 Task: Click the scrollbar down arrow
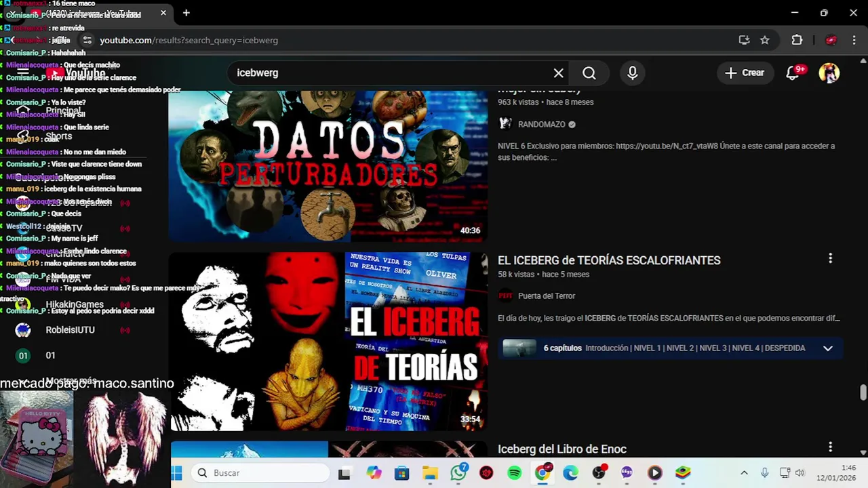(x=863, y=452)
